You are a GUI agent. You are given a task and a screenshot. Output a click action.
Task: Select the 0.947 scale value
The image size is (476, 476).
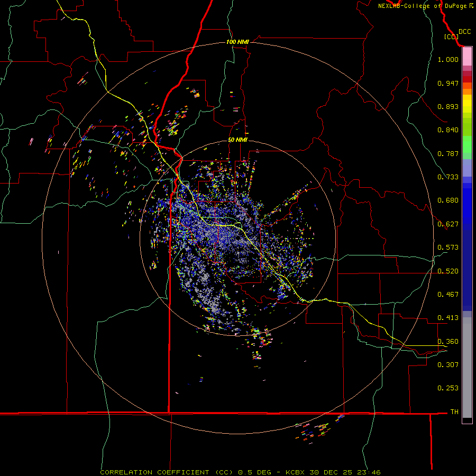448,83
